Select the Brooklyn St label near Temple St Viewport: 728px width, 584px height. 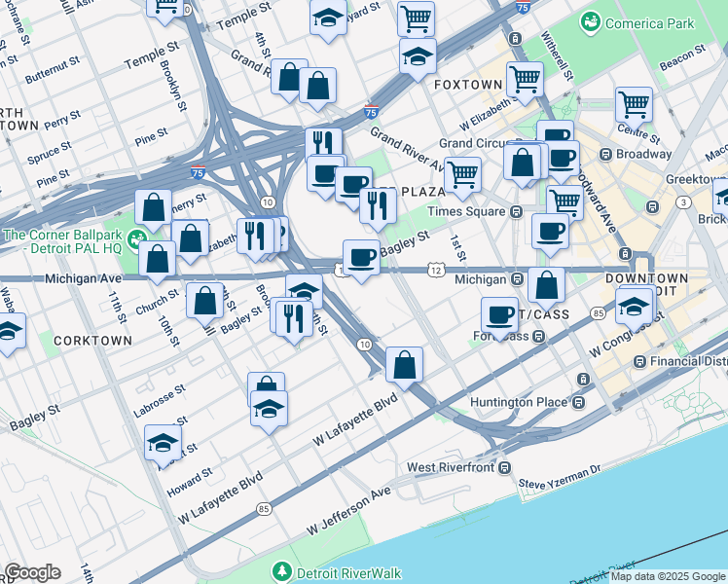point(172,86)
